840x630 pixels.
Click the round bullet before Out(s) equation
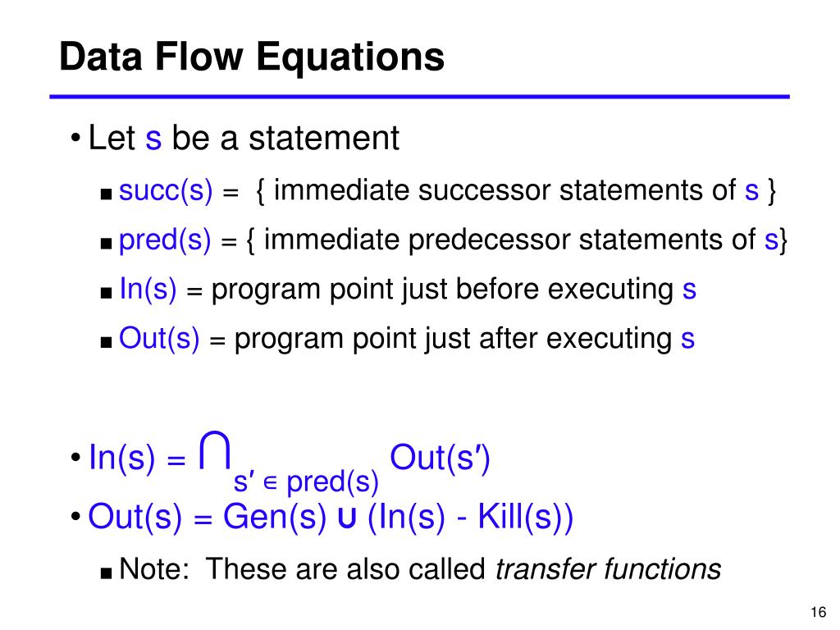[x=75, y=517]
